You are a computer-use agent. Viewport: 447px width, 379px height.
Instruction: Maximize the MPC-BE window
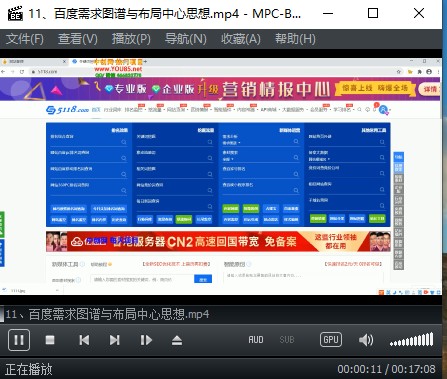click(373, 13)
